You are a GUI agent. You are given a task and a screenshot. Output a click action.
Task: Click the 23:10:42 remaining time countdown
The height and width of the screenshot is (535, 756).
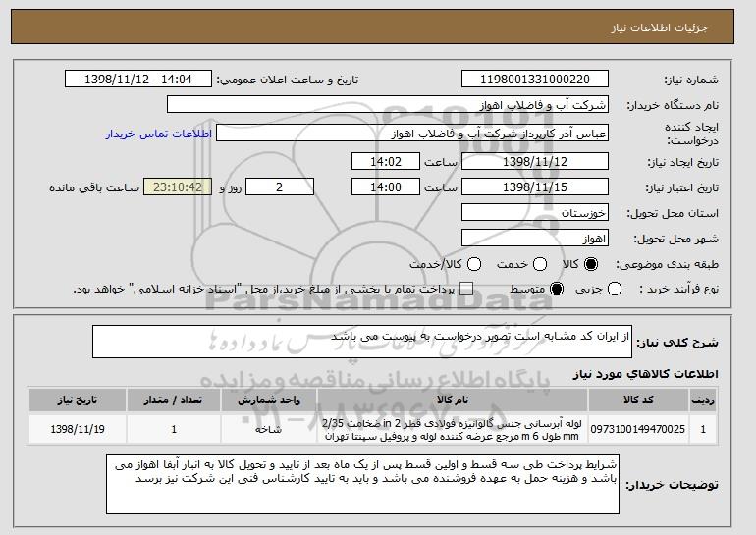177,187
